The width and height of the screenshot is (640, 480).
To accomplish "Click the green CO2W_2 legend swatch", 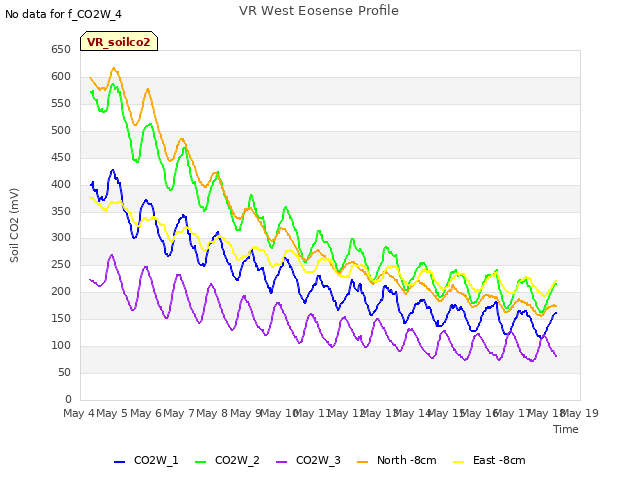I will point(200,462).
